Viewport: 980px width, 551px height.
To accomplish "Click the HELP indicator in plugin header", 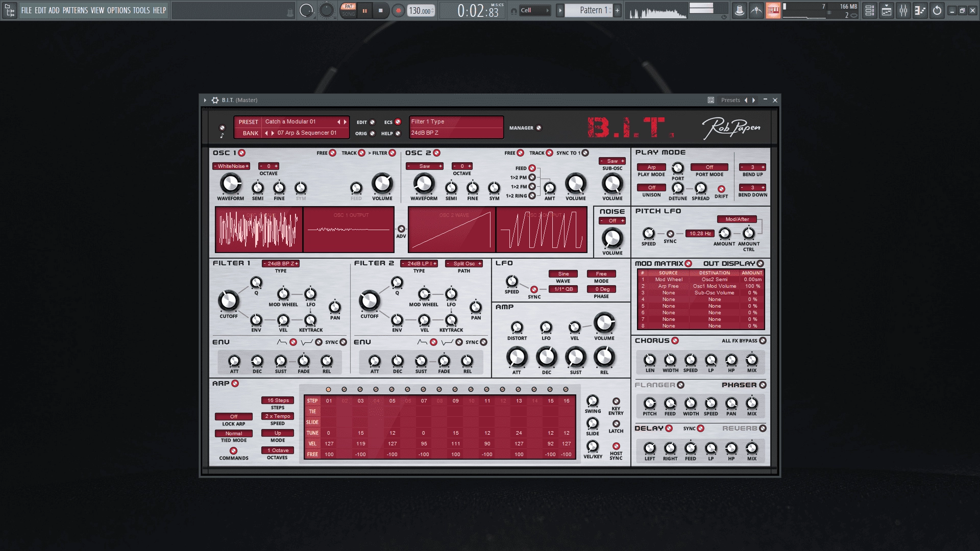I will 398,134.
